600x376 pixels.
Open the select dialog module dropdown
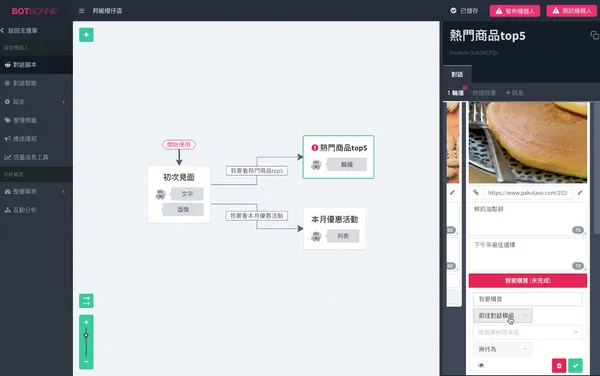528,332
